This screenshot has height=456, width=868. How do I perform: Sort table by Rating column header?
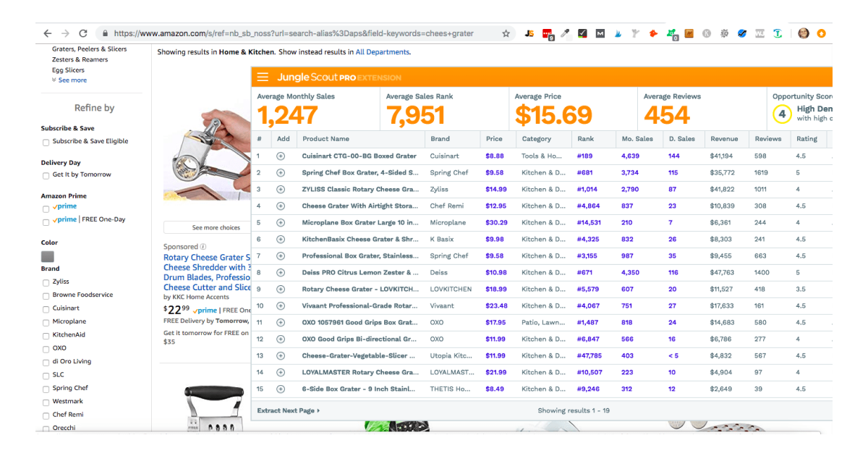807,139
